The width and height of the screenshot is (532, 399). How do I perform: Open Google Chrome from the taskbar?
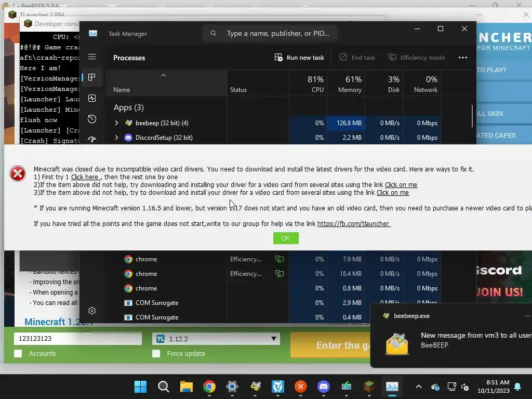pyautogui.click(x=209, y=387)
